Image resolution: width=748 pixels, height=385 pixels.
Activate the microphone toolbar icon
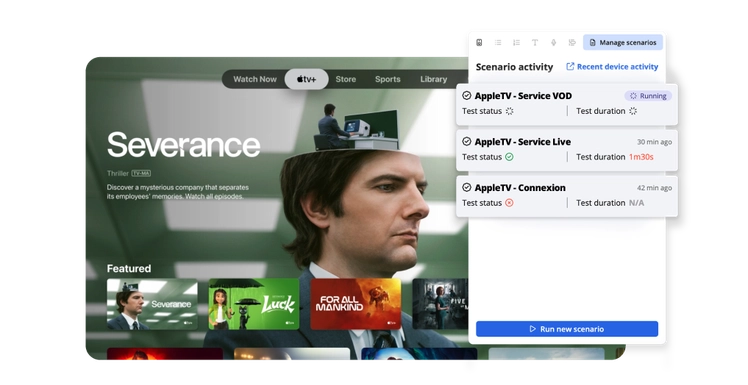coord(553,42)
